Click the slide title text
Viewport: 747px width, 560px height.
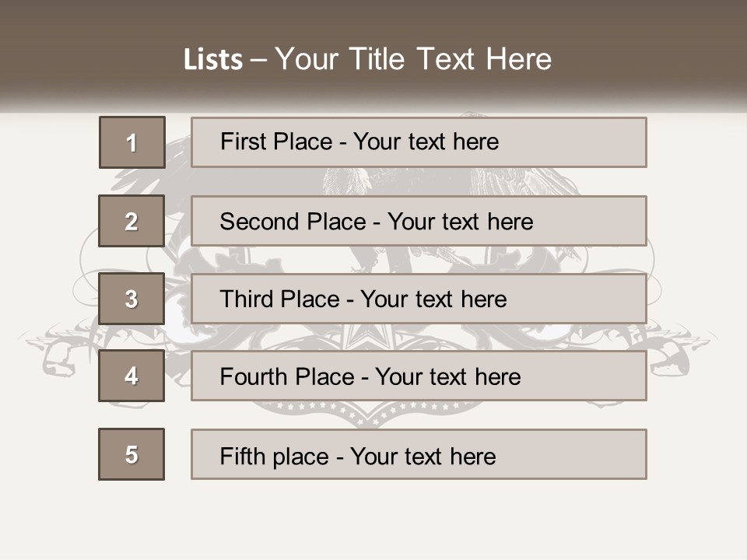pos(367,59)
